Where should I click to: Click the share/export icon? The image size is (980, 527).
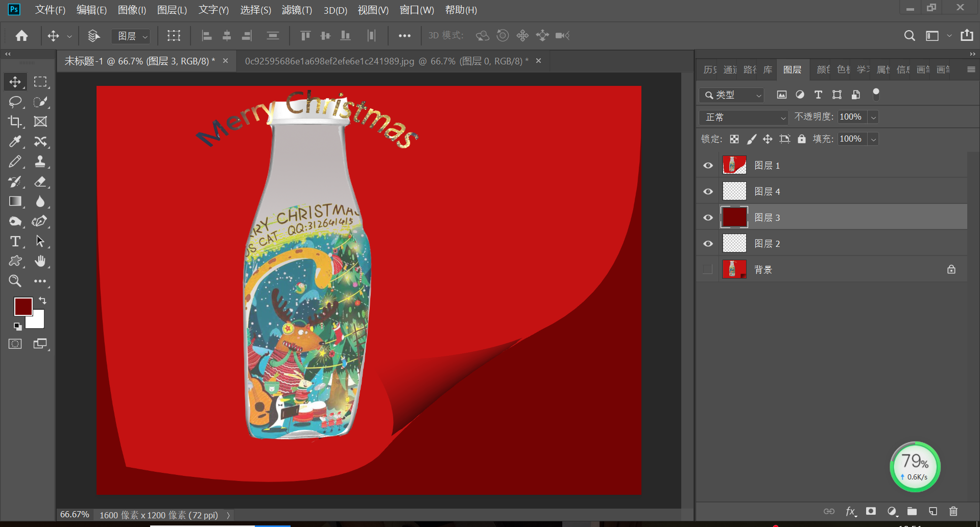coord(967,35)
